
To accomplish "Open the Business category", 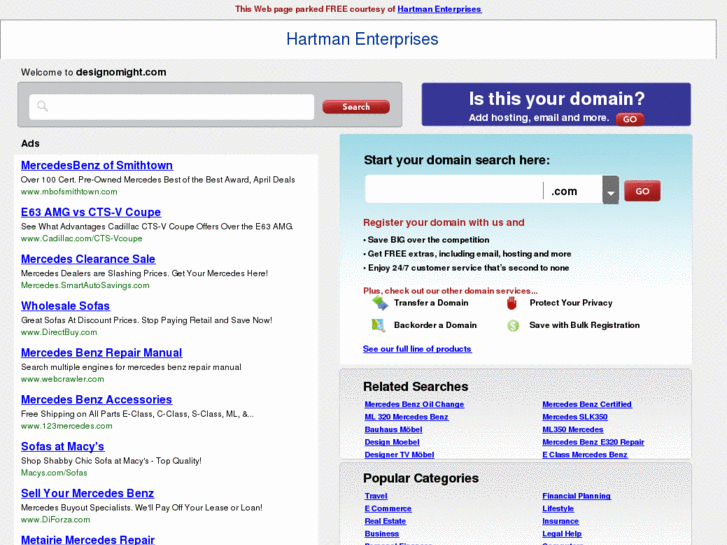I will 382,534.
